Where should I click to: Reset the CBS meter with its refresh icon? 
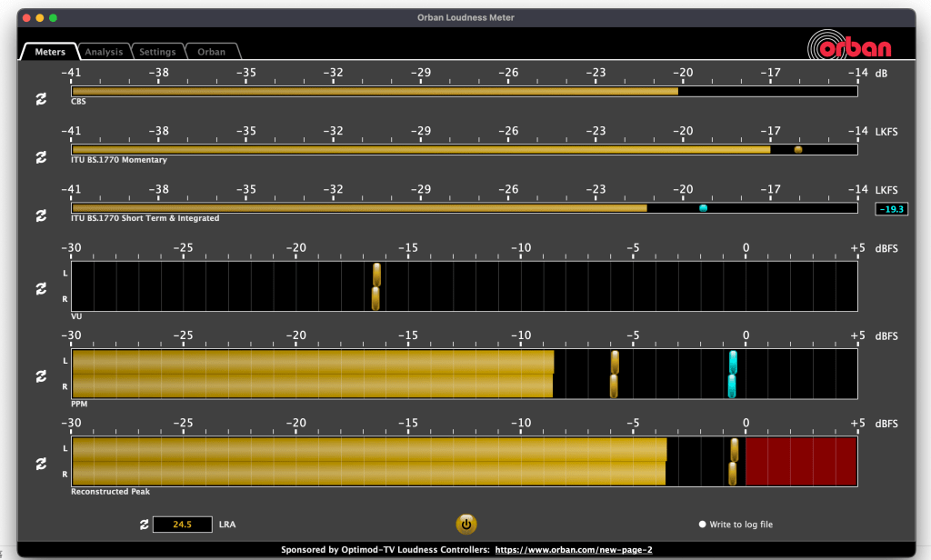point(41,98)
